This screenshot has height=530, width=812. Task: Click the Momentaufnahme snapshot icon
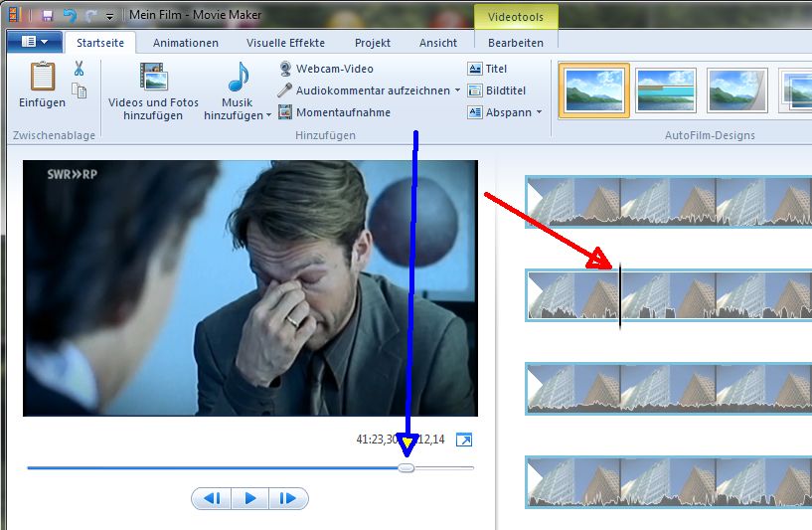point(285,112)
